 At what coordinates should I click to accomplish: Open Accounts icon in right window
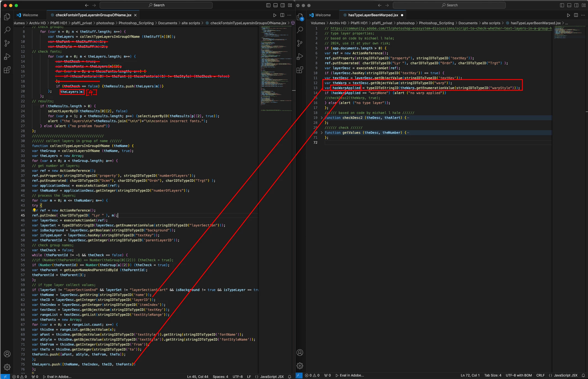300,353
